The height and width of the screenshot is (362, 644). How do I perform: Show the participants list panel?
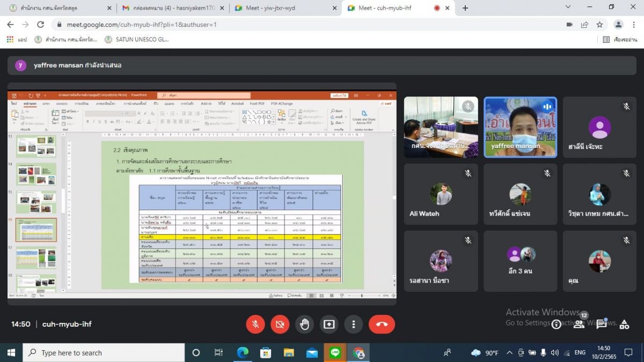click(x=579, y=324)
